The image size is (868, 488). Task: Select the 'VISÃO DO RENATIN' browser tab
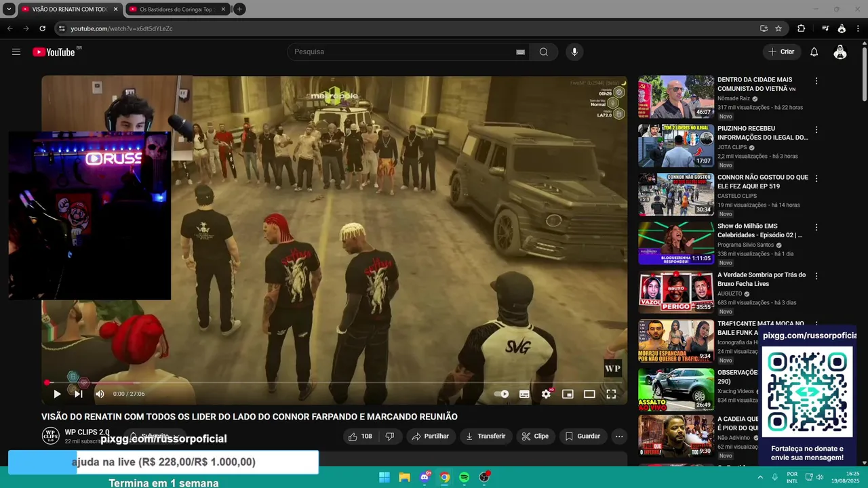pos(70,9)
